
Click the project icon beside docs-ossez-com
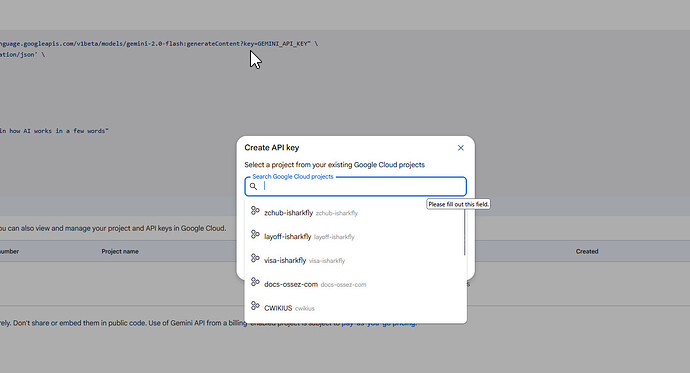click(x=255, y=282)
